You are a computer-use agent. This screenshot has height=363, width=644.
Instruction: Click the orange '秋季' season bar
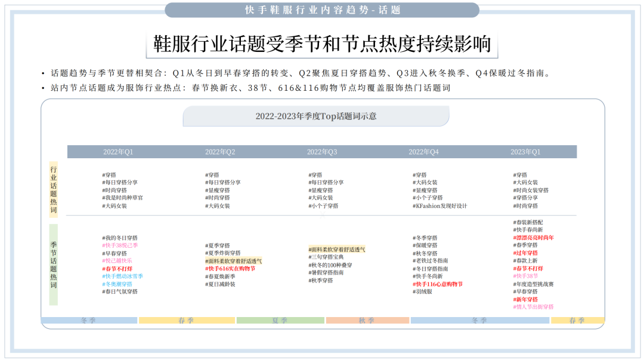(367, 320)
